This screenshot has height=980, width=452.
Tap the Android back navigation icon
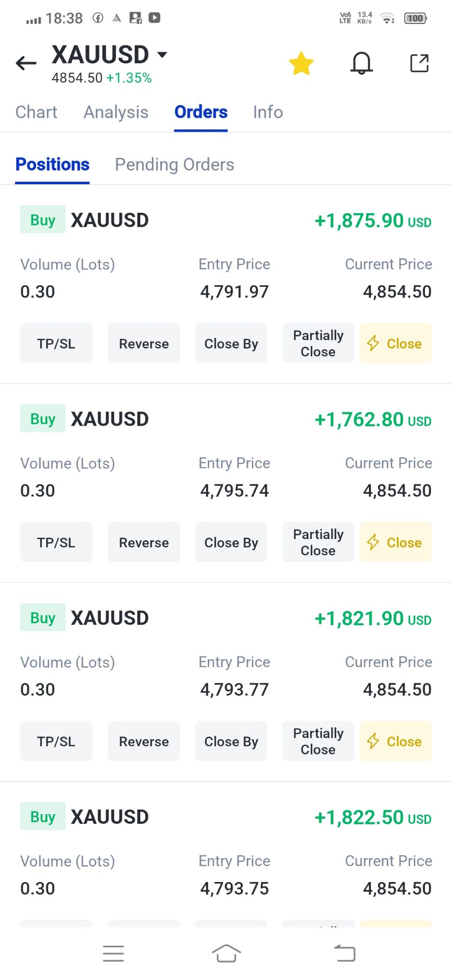coord(345,953)
